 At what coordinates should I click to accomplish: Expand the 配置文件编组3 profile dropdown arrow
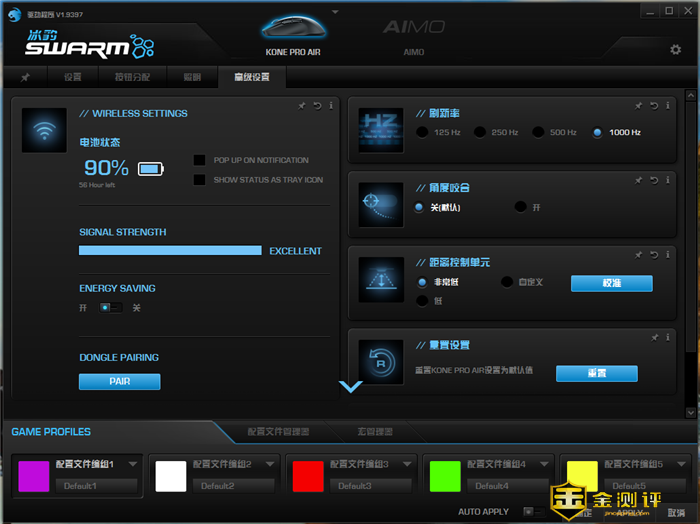click(x=407, y=465)
